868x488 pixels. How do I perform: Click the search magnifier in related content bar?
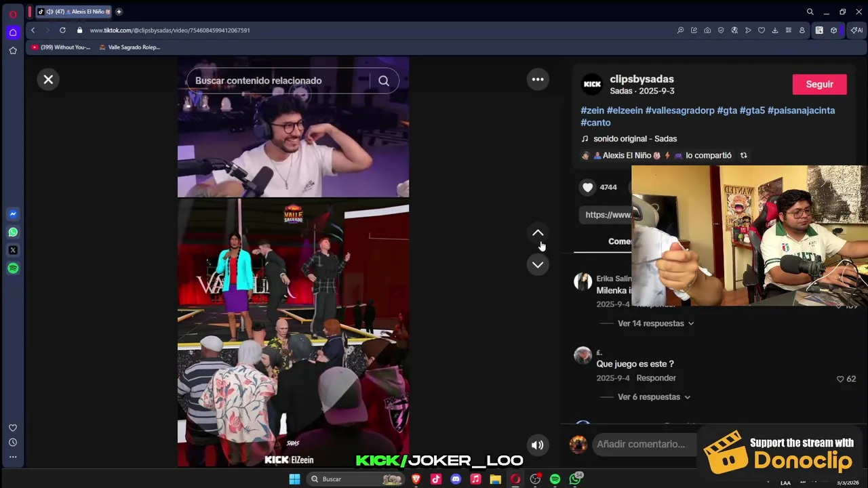384,81
